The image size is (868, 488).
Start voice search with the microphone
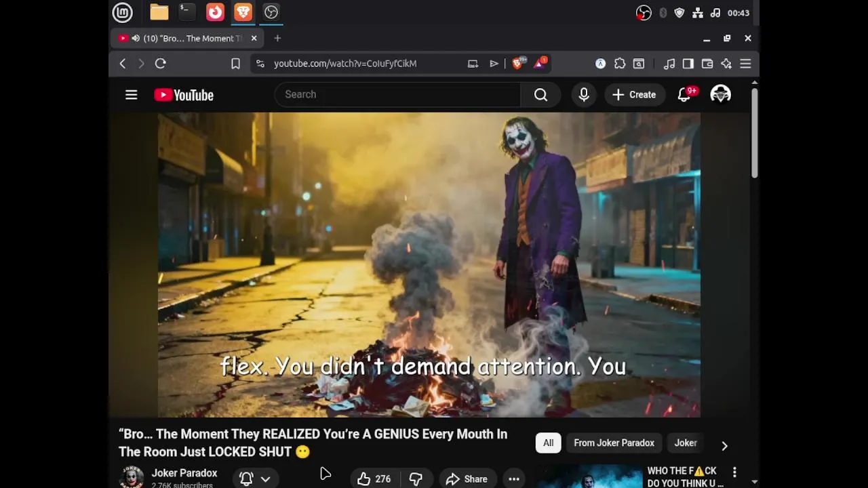(584, 95)
